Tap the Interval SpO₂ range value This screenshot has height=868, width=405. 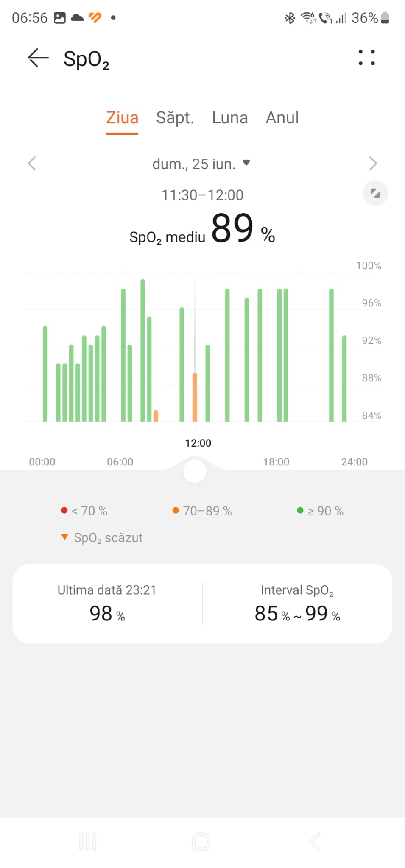pos(297,613)
